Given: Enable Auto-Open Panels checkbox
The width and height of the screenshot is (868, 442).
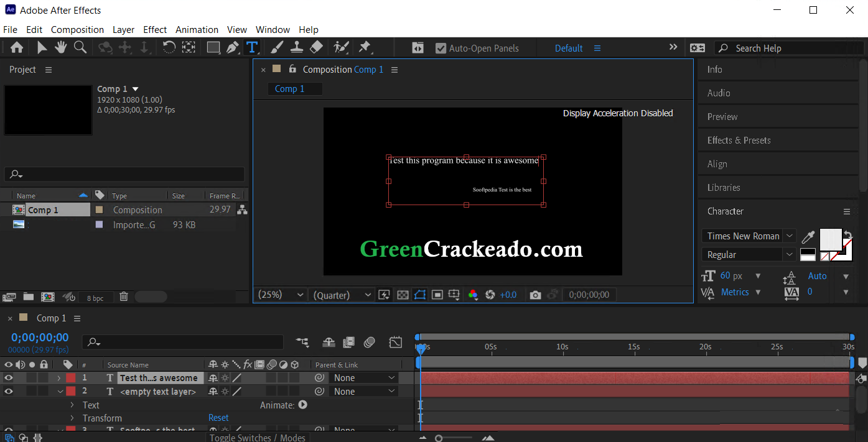Looking at the screenshot, I should [442, 47].
